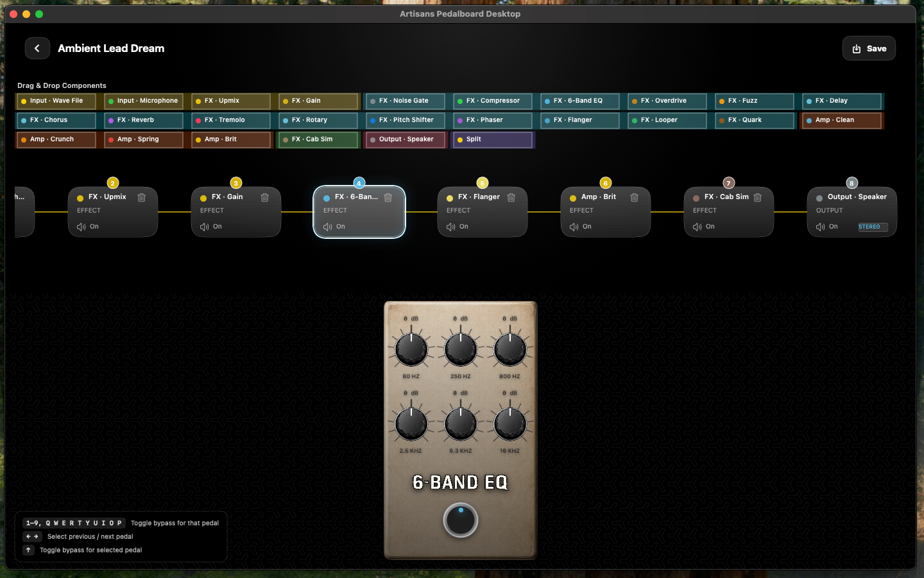Select FX · Overdrive component

(667, 101)
